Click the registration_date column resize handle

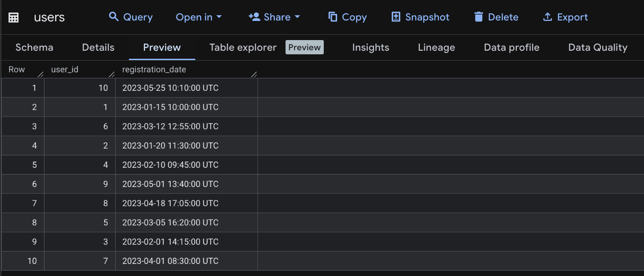click(254, 74)
